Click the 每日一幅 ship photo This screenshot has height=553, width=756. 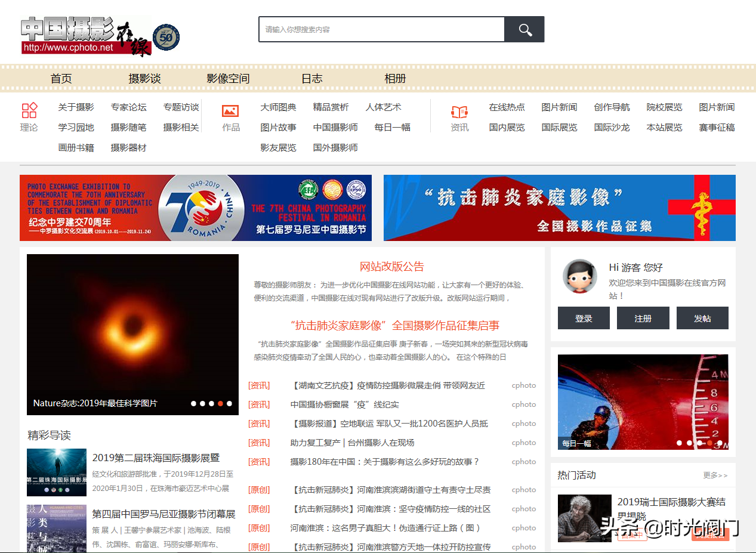[x=643, y=402]
